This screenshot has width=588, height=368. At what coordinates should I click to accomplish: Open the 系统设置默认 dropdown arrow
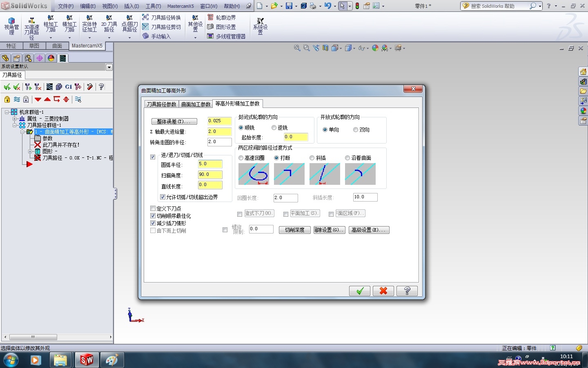click(x=109, y=67)
